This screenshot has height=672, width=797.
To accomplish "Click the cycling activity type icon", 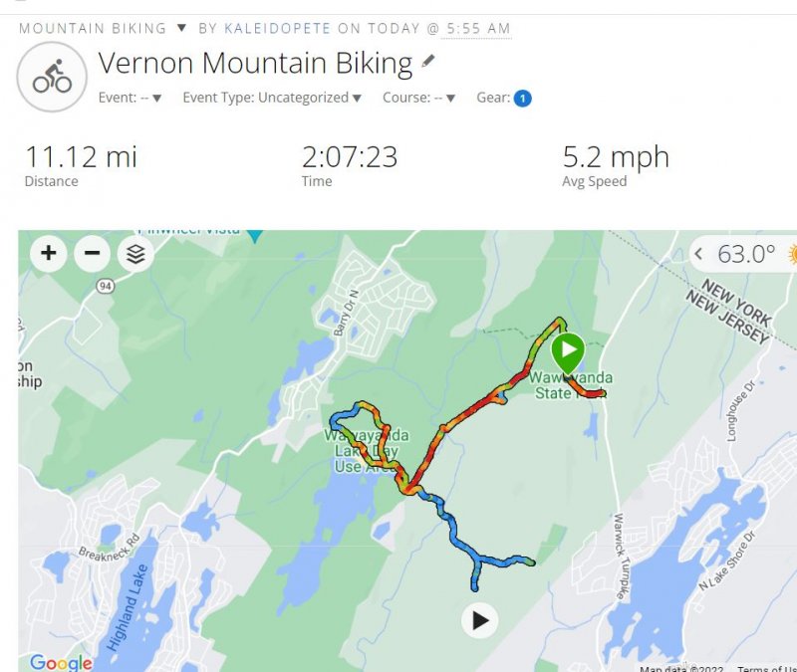I will click(x=53, y=77).
